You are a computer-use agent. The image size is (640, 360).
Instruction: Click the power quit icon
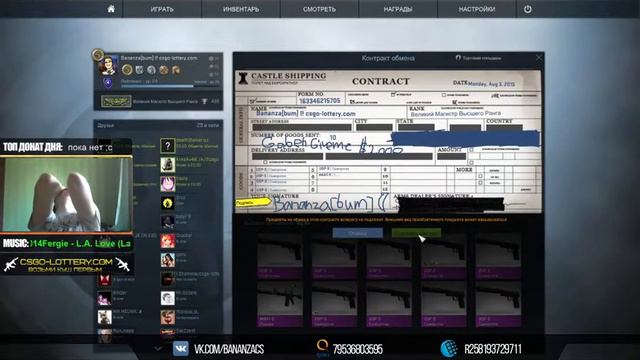click(x=528, y=9)
